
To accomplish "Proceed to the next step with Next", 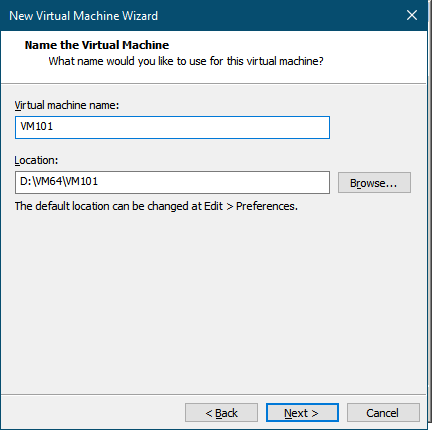I will (302, 413).
